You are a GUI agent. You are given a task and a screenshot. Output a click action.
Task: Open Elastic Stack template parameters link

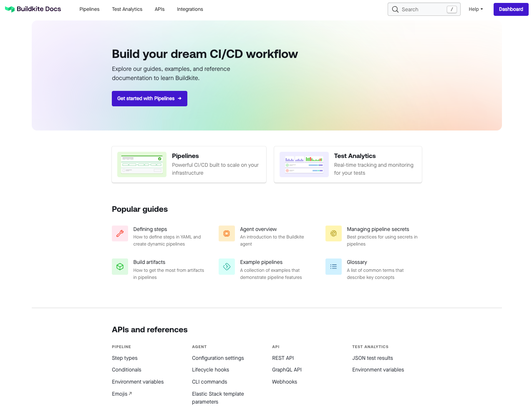point(218,398)
